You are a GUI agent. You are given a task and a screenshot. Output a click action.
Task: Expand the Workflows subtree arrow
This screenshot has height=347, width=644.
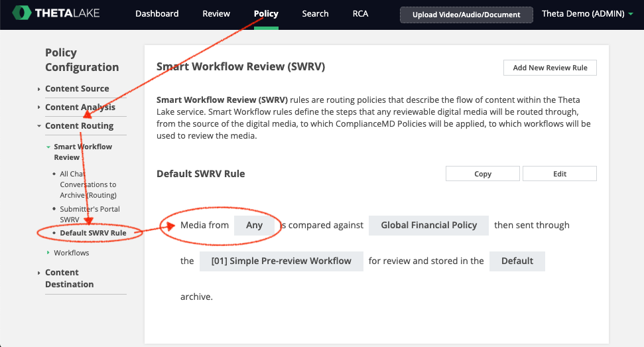pyautogui.click(x=48, y=253)
